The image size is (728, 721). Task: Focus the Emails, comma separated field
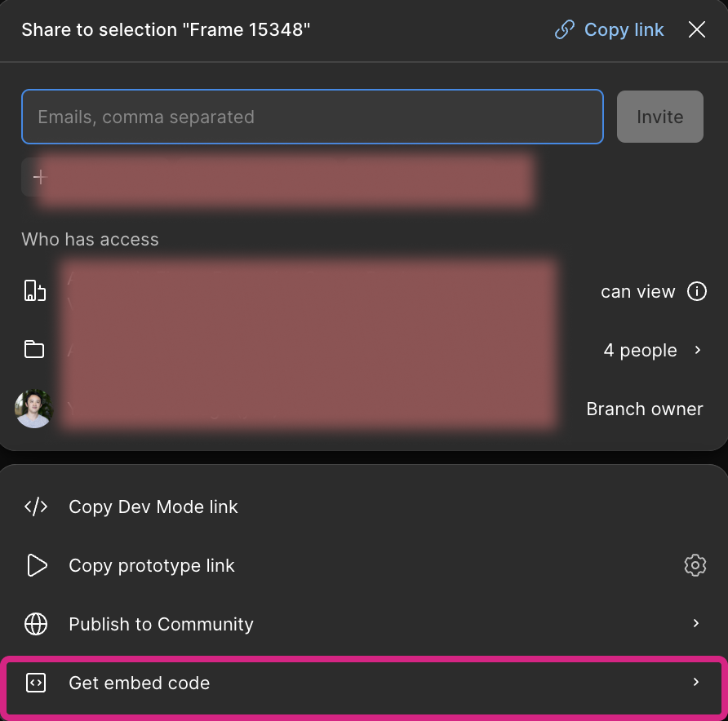(x=313, y=117)
